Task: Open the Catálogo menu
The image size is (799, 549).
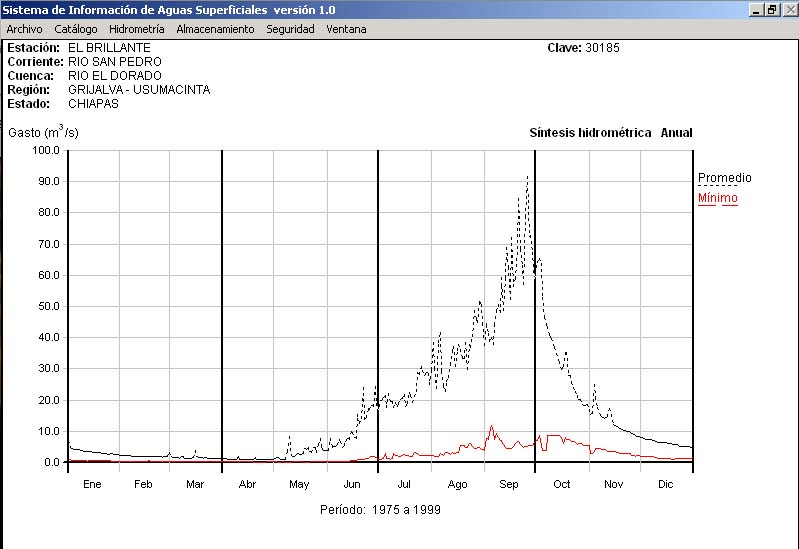Action: (x=76, y=29)
